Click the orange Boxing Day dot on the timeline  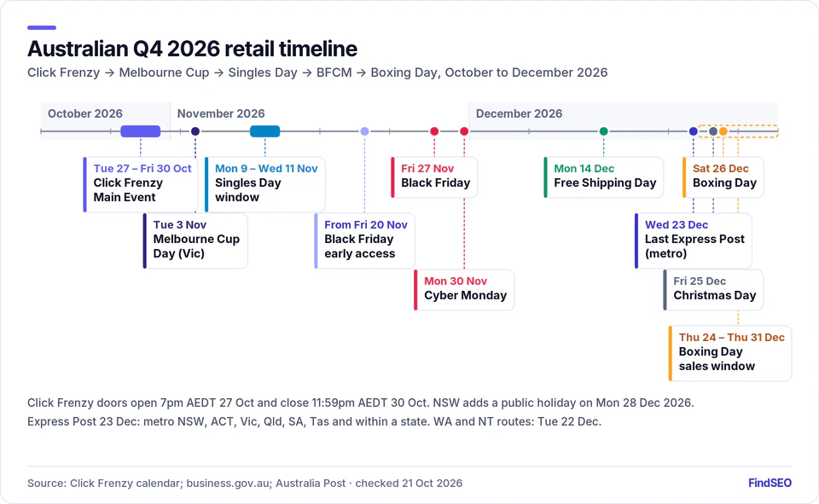click(723, 131)
